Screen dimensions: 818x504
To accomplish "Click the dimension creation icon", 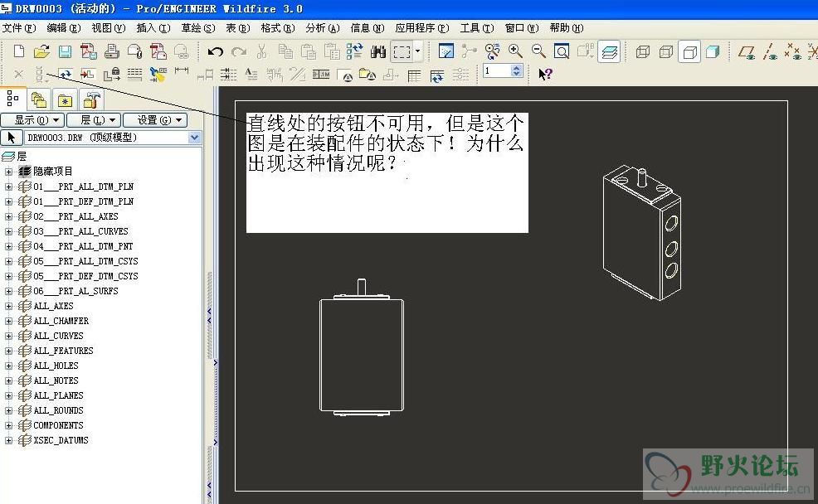I will (182, 72).
